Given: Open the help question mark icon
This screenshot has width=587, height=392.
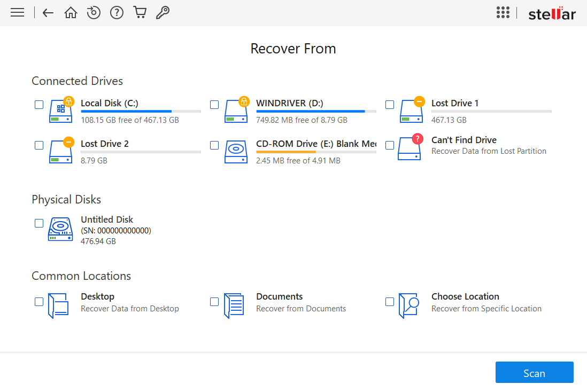Looking at the screenshot, I should 117,13.
